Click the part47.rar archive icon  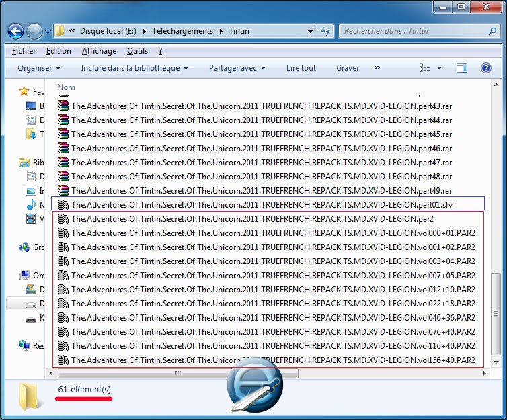[x=63, y=162]
